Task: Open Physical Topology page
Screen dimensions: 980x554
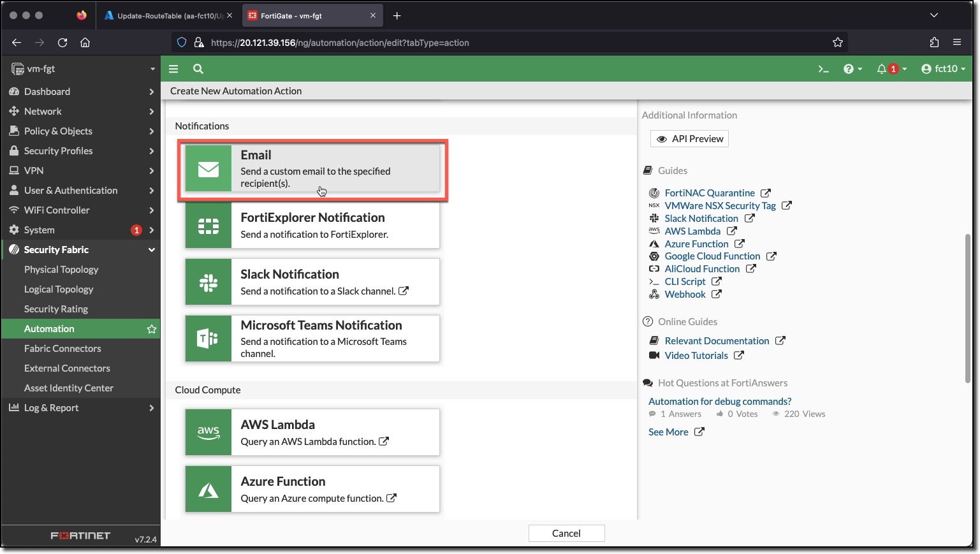Action: (61, 270)
